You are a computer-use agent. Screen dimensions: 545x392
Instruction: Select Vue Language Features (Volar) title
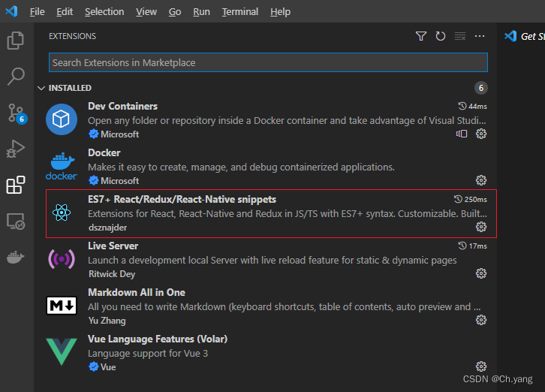158,339
